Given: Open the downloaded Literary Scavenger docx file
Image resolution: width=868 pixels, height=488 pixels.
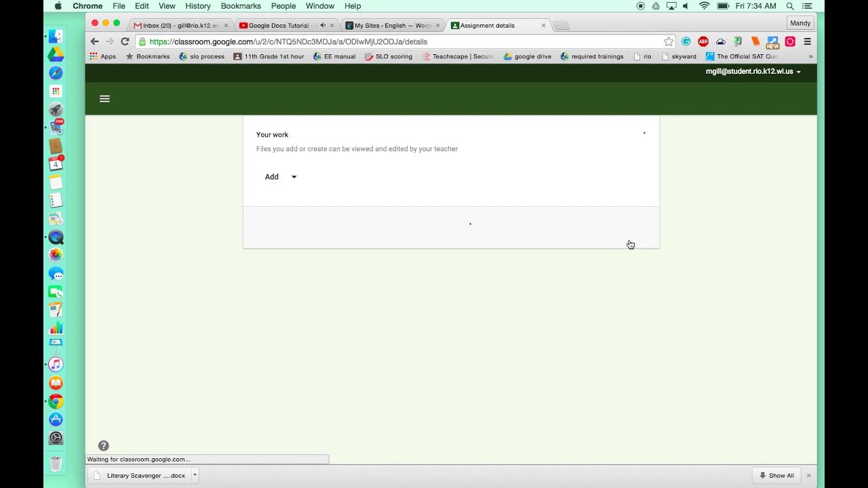Looking at the screenshot, I should click(140, 475).
